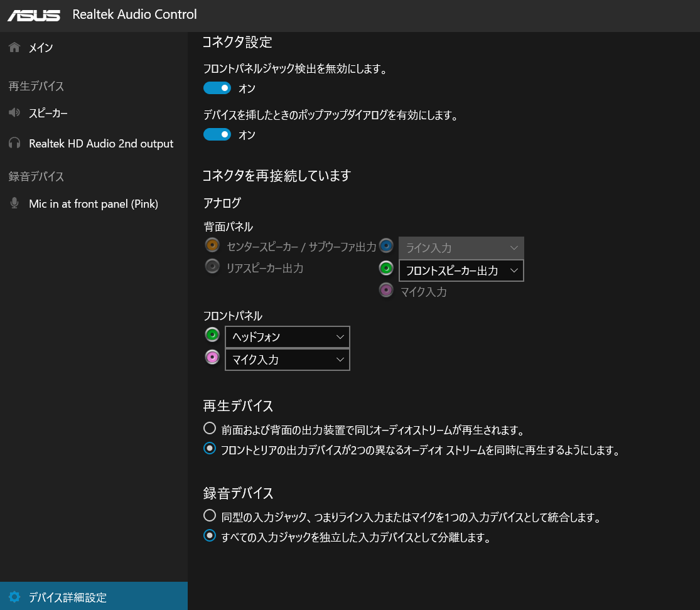Click the pink front panel mic jack icon
The height and width of the screenshot is (610, 700).
(x=212, y=357)
